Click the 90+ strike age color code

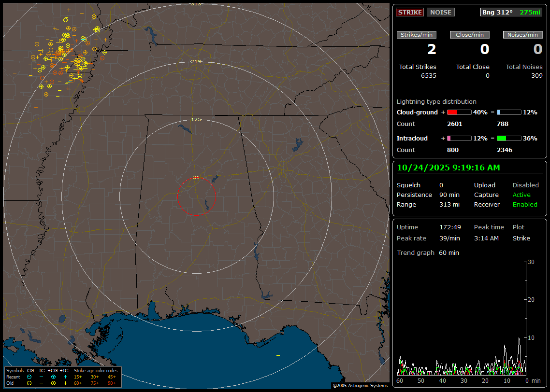(112, 383)
